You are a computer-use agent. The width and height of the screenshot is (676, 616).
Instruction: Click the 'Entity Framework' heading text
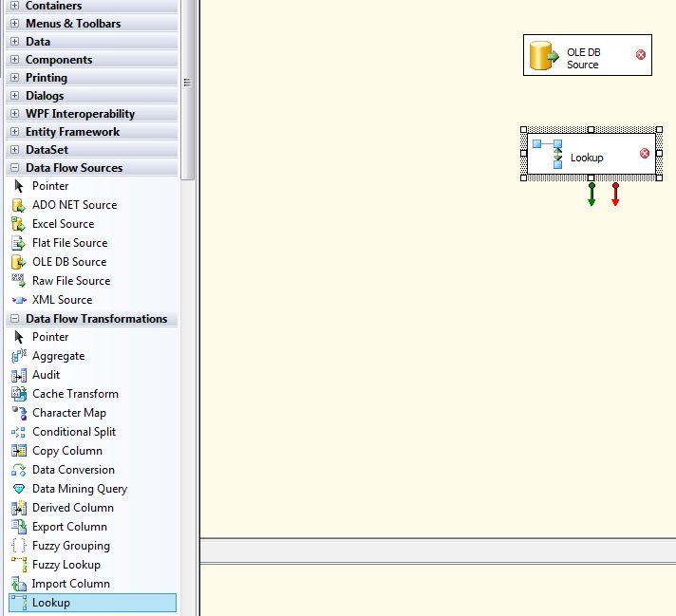(x=72, y=132)
